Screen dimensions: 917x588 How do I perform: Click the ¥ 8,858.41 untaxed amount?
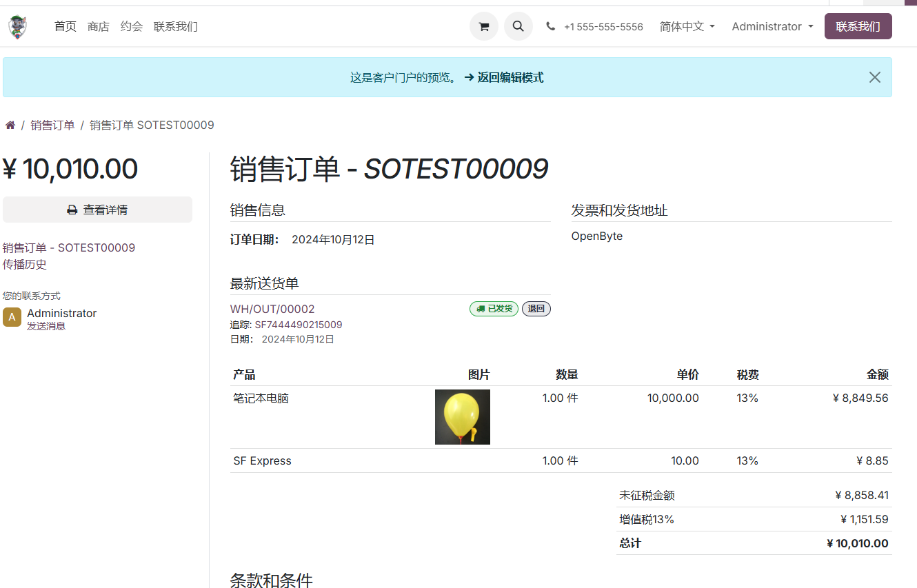pyautogui.click(x=862, y=496)
